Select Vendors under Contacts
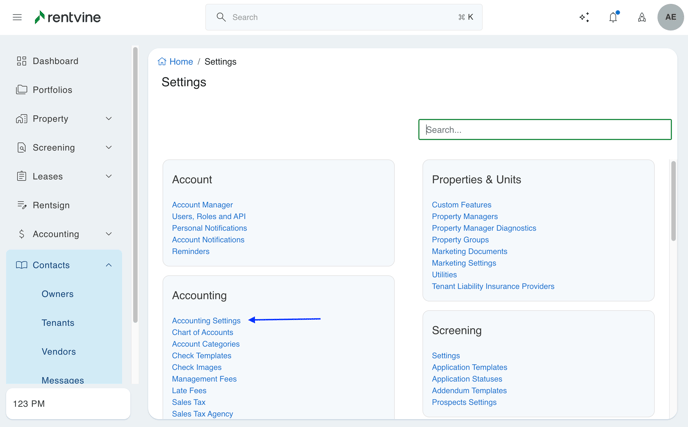Screen dimensions: 688x427 [58, 352]
